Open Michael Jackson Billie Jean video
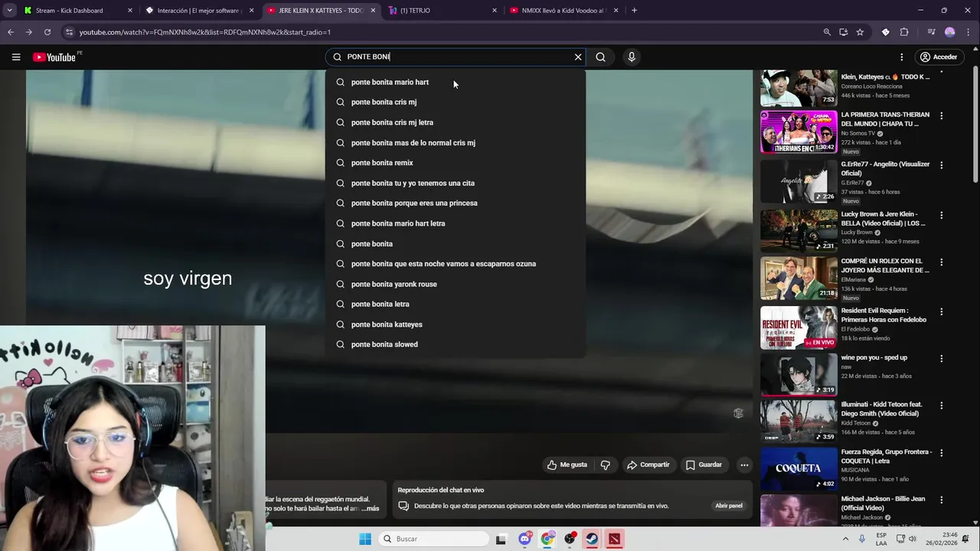This screenshot has width=980, height=551. 799,511
